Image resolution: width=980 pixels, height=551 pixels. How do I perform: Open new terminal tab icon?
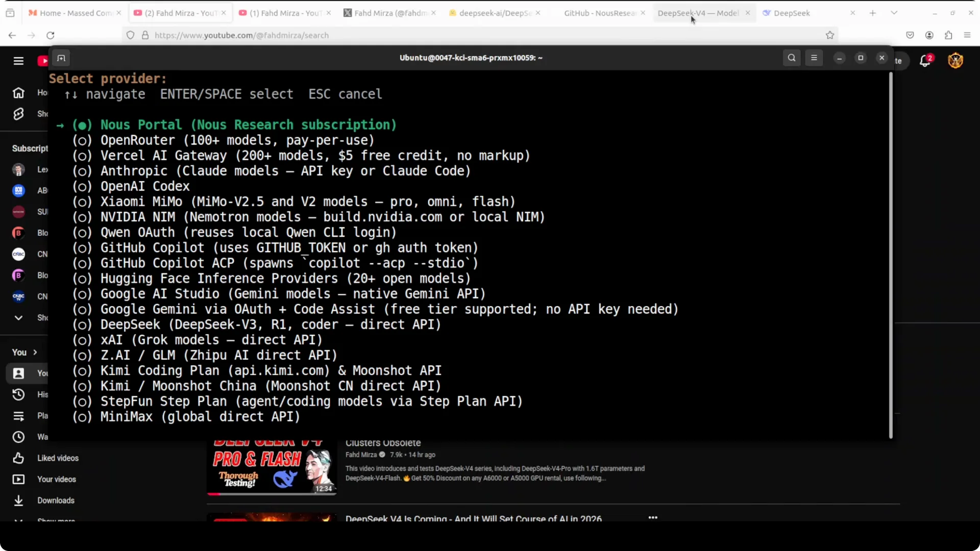61,58
